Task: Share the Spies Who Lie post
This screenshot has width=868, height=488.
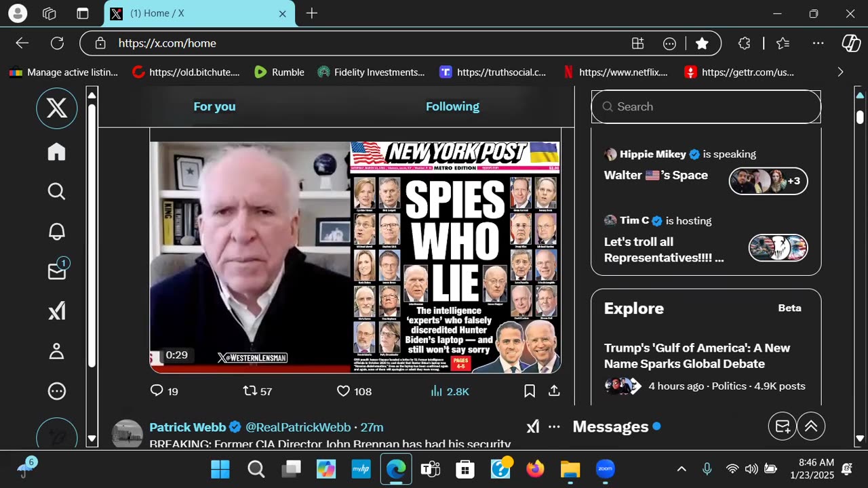Action: pyautogui.click(x=554, y=391)
